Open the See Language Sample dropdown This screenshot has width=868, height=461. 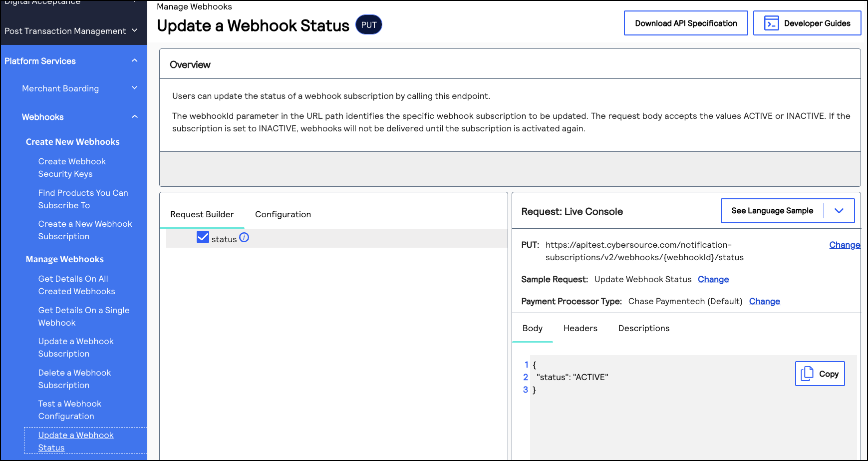tap(839, 210)
